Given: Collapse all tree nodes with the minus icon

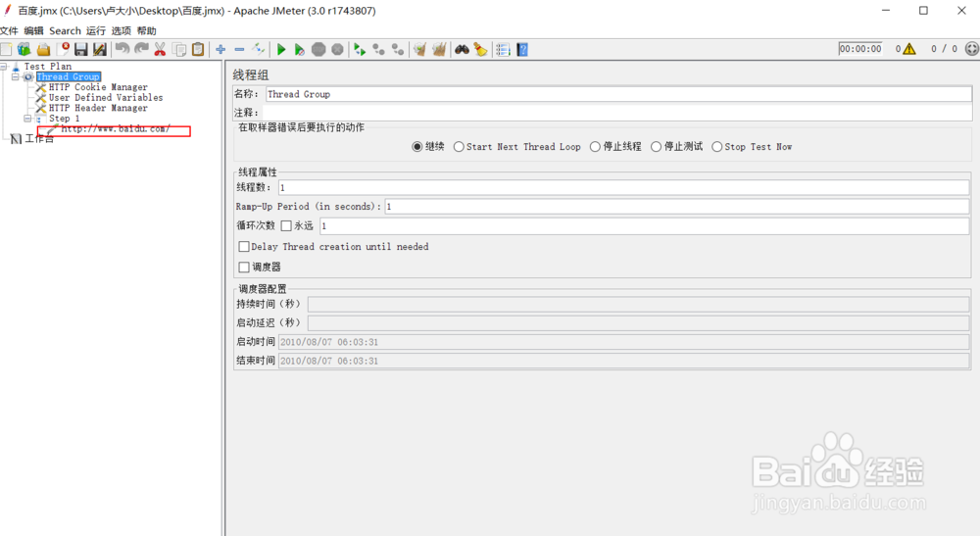Looking at the screenshot, I should click(239, 49).
